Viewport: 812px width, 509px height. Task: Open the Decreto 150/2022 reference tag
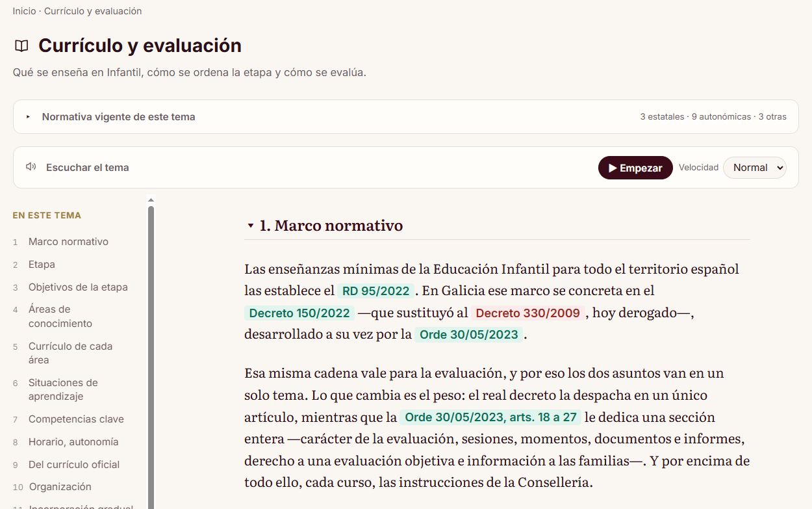299,313
